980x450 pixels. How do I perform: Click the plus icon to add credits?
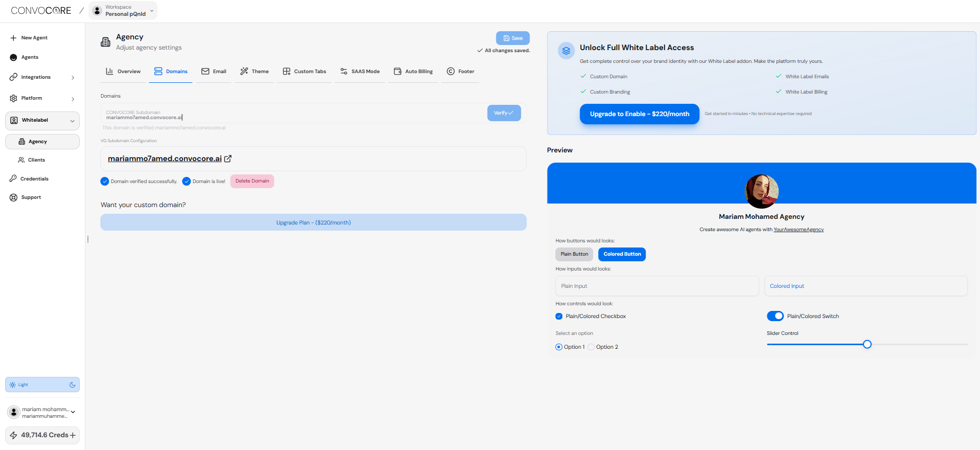(73, 435)
